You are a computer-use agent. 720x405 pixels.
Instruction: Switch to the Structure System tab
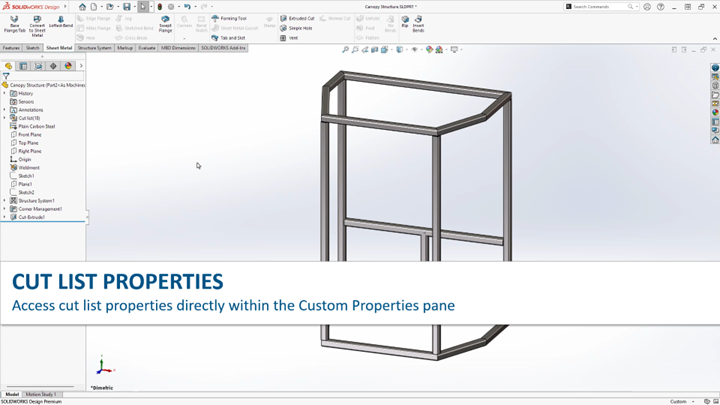[94, 48]
